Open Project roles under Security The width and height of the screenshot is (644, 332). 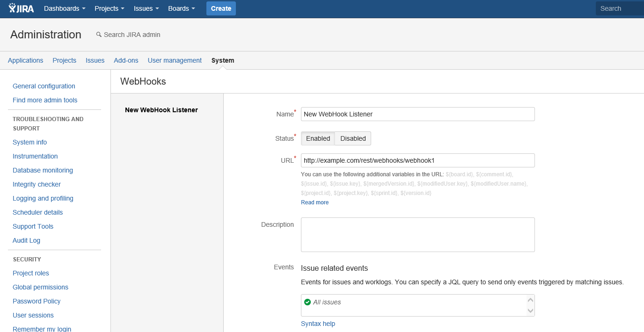click(31, 273)
